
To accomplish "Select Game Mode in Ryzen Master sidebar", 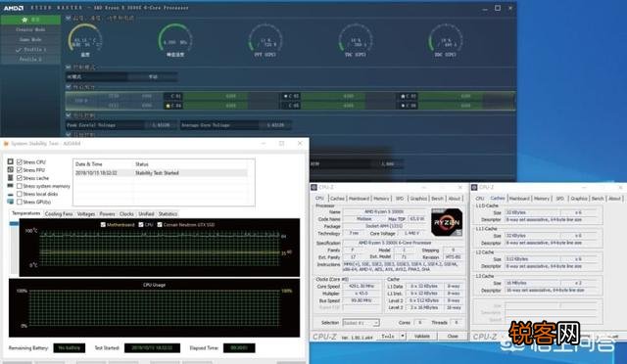I will coord(30,39).
